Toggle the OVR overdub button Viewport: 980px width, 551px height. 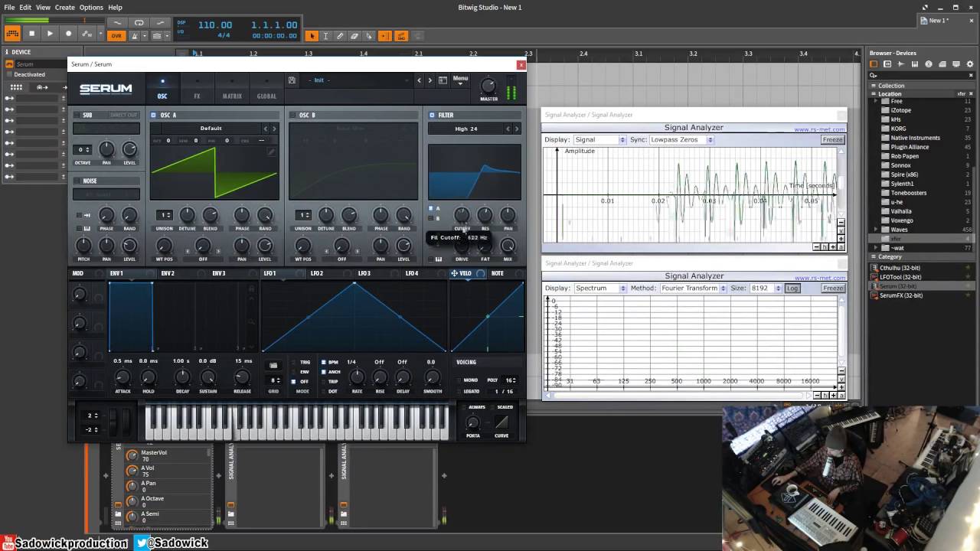pyautogui.click(x=116, y=36)
